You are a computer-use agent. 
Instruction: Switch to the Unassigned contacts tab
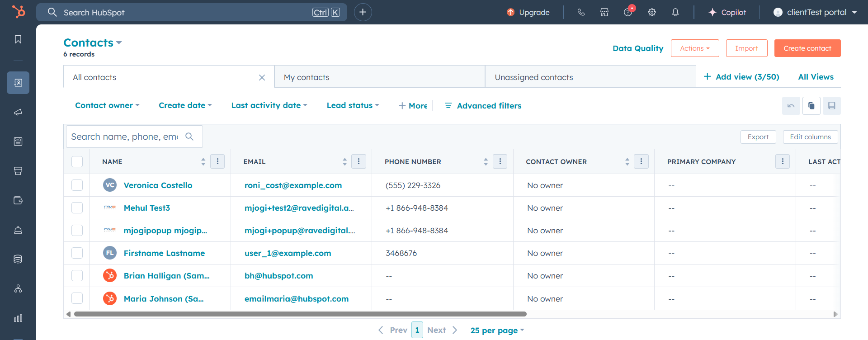click(x=590, y=77)
